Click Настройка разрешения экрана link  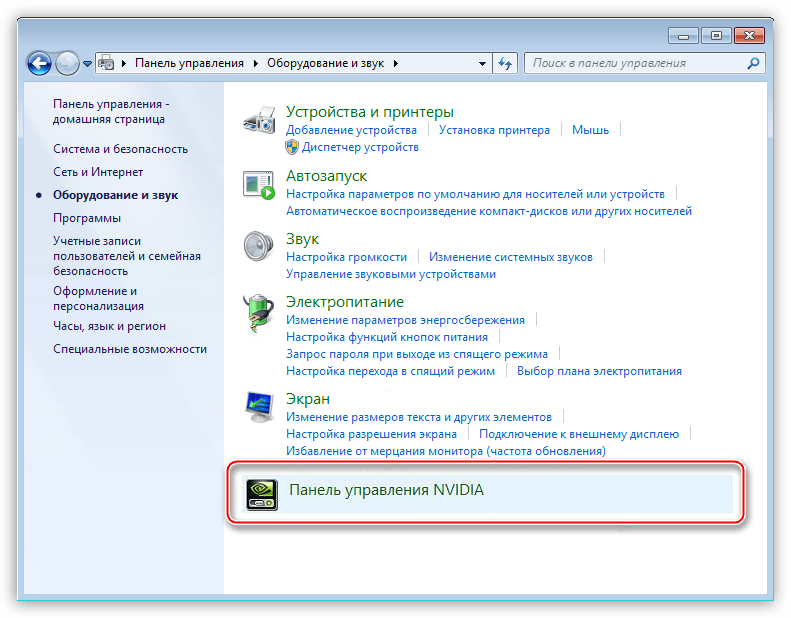(371, 434)
